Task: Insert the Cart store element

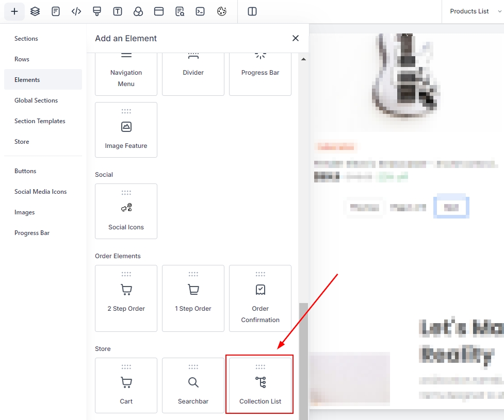Action: [x=126, y=384]
